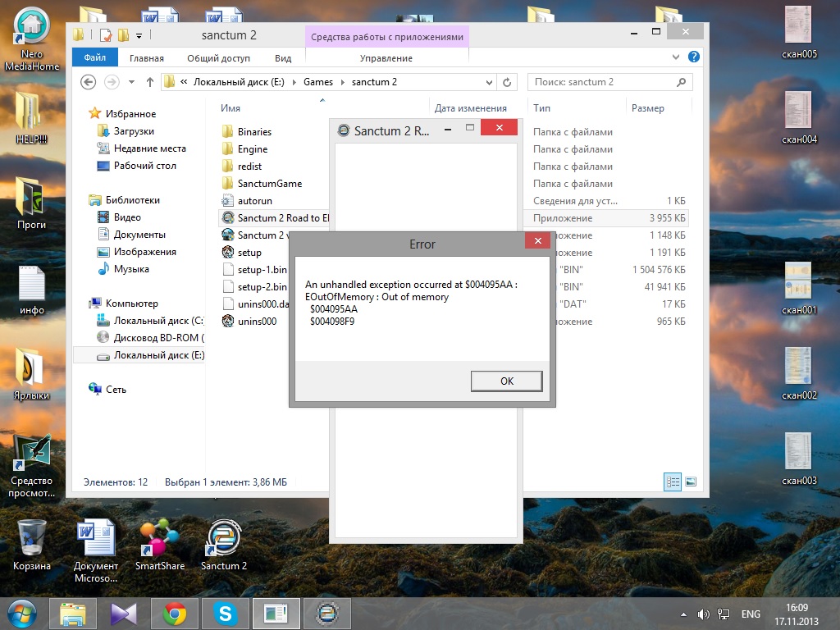Open the Start button on the taskbar
The height and width of the screenshot is (630, 840).
click(x=21, y=614)
